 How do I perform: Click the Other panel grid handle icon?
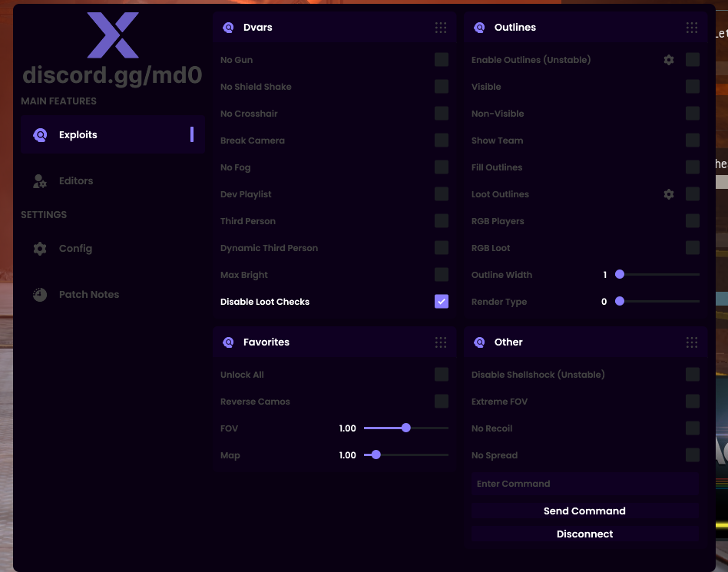tap(692, 342)
